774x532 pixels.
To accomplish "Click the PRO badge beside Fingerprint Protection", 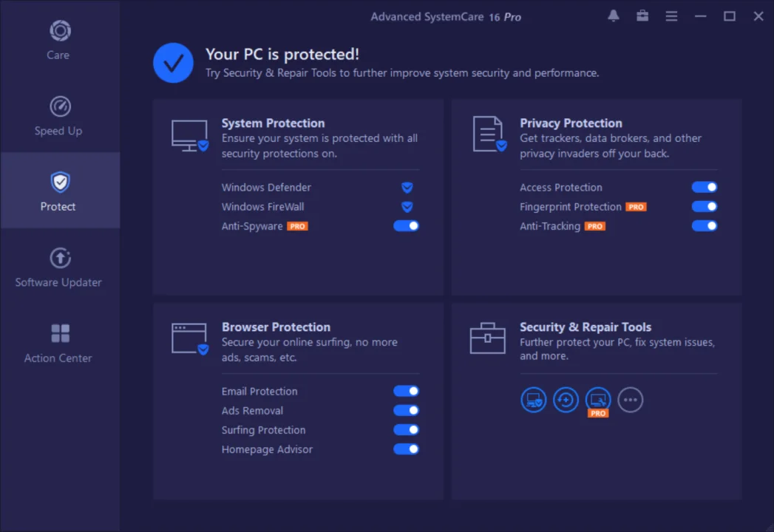I will tap(636, 207).
